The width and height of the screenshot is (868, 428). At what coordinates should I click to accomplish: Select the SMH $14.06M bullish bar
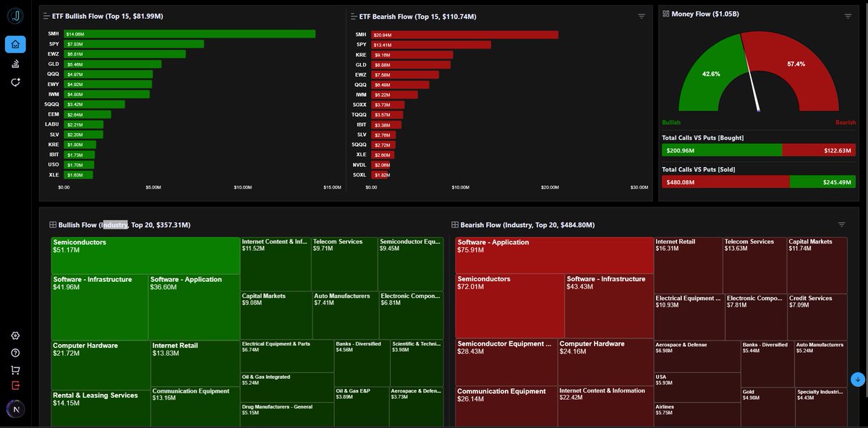(x=190, y=34)
